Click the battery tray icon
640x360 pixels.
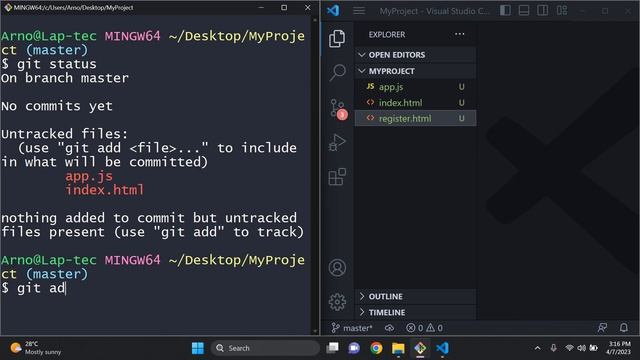pyautogui.click(x=594, y=348)
